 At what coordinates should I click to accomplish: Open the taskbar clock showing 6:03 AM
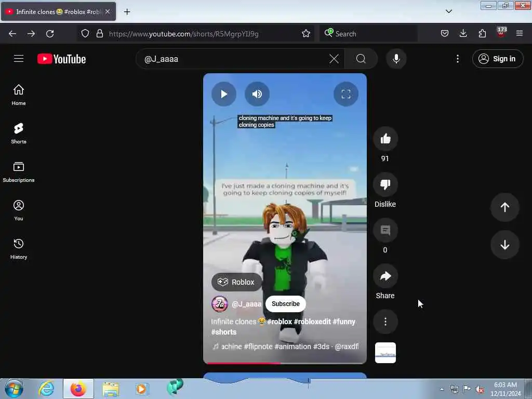click(506, 389)
